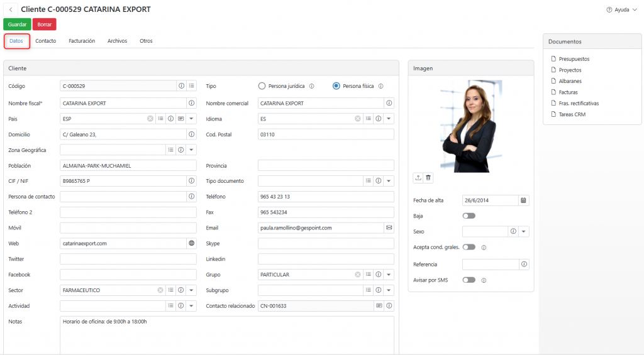Screen dimensions: 644x355
Task: Click into the Móvil input field
Action: 128,227
